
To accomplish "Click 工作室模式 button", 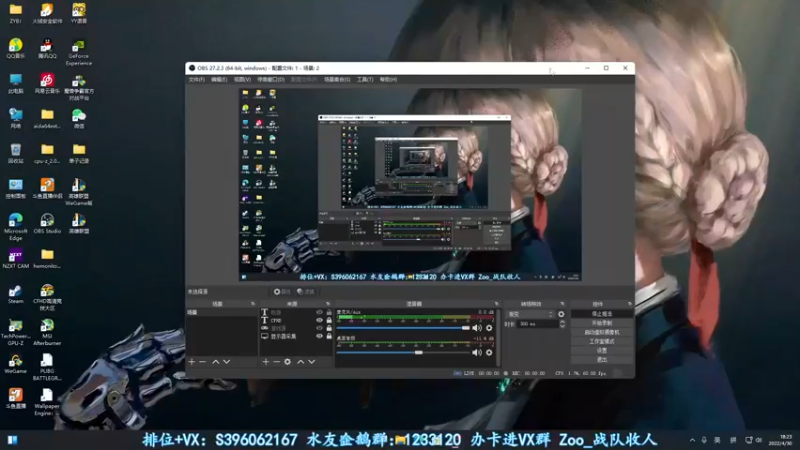I will pos(602,341).
